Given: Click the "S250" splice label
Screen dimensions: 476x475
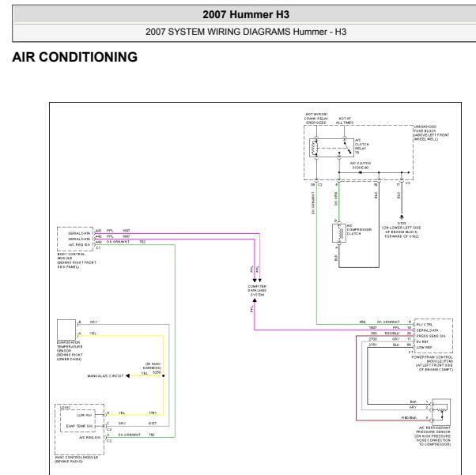Looking at the screenshot, I should coord(157,372).
